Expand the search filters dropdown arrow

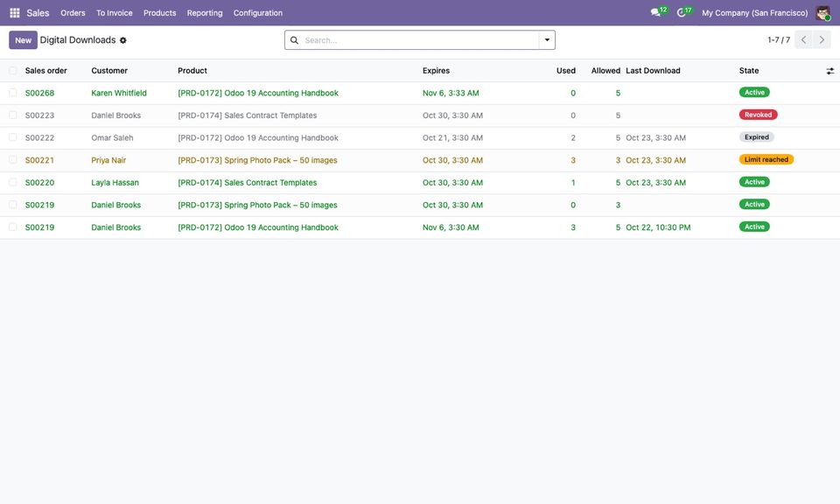coord(547,40)
